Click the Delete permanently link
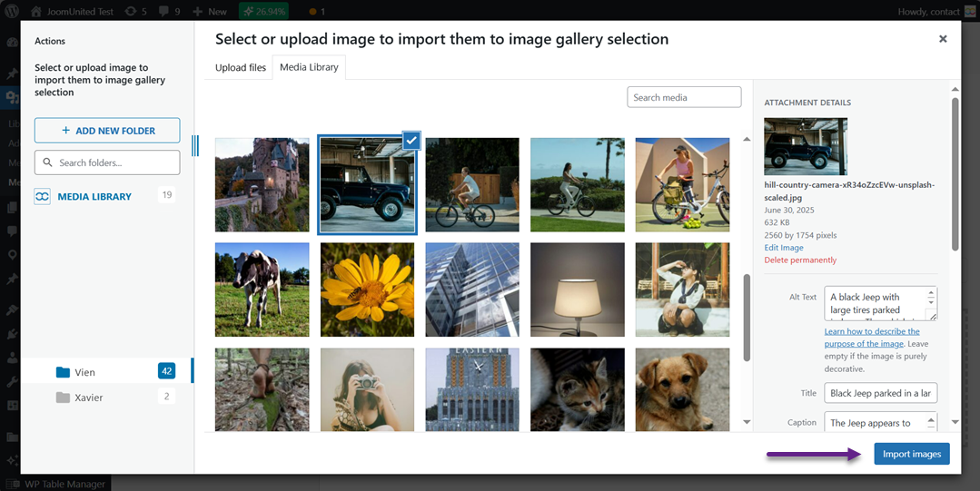980x491 pixels. (x=800, y=260)
